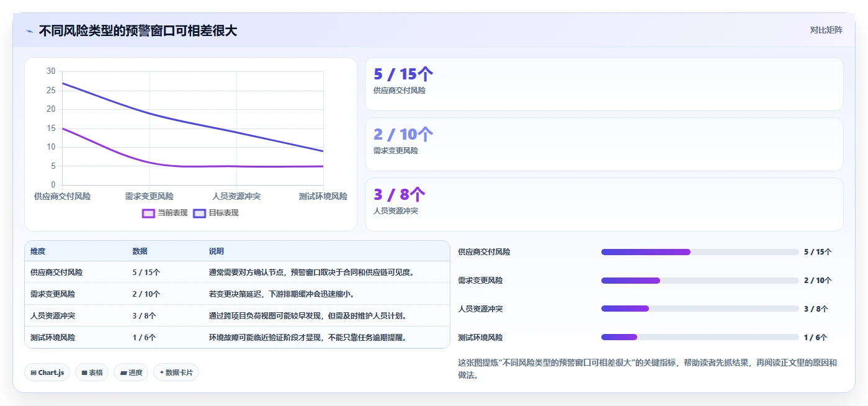The height and width of the screenshot is (406, 868).
Task: Click the title 不同风险类型的预警窗口可相差很大
Action: pyautogui.click(x=138, y=30)
